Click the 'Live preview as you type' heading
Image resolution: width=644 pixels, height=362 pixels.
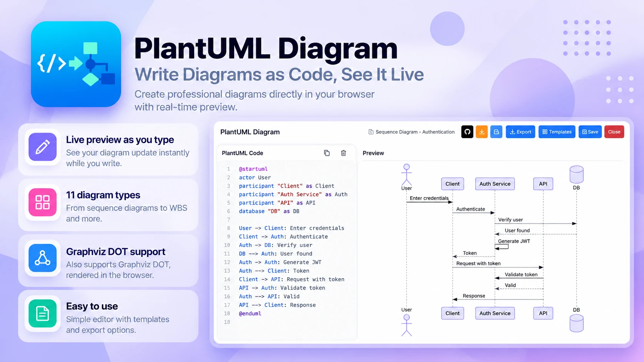[120, 140]
